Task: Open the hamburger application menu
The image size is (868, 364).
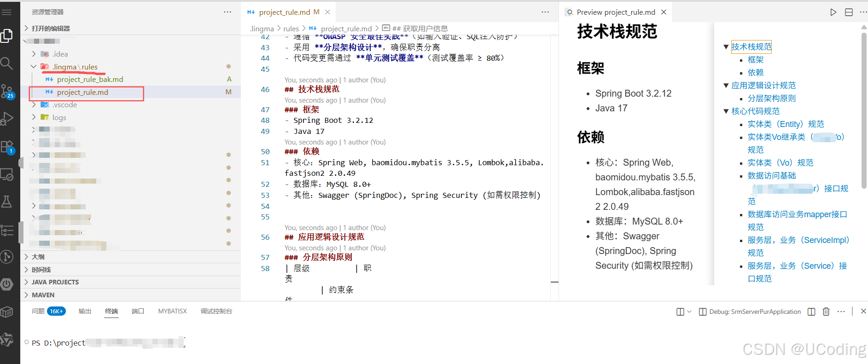Action: click(6, 12)
